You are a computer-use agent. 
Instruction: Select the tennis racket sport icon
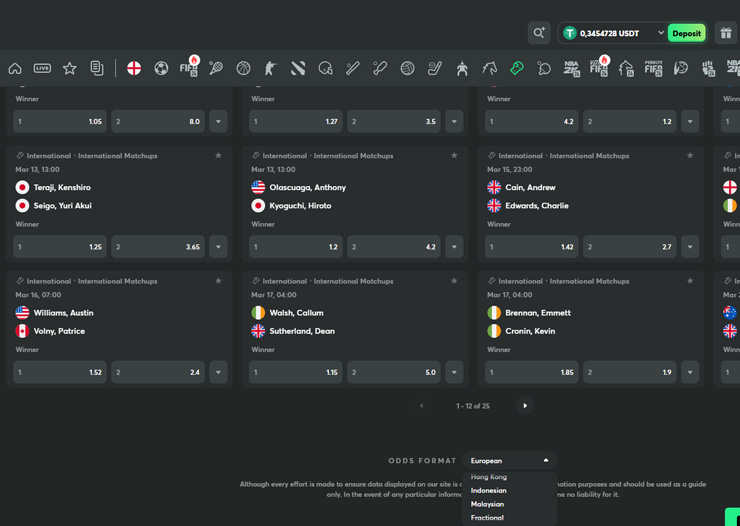coord(216,69)
